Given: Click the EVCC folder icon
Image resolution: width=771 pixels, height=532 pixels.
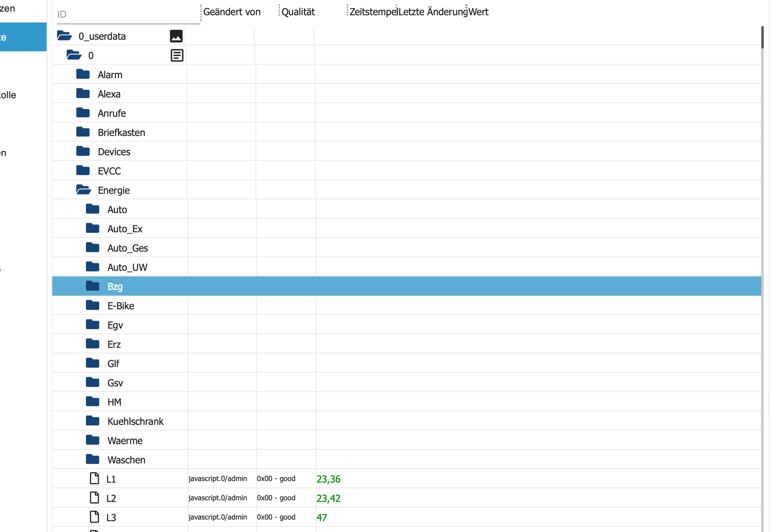Looking at the screenshot, I should pyautogui.click(x=83, y=171).
